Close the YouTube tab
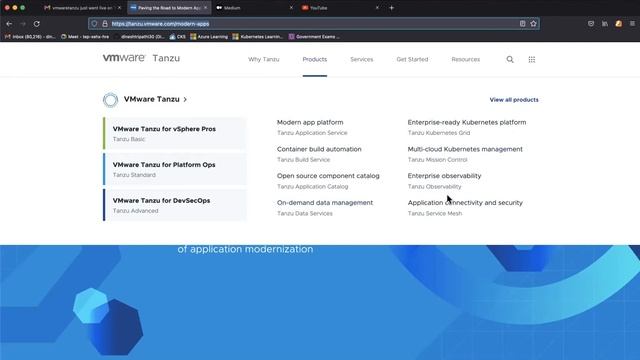640x360 pixels. pos(377,7)
